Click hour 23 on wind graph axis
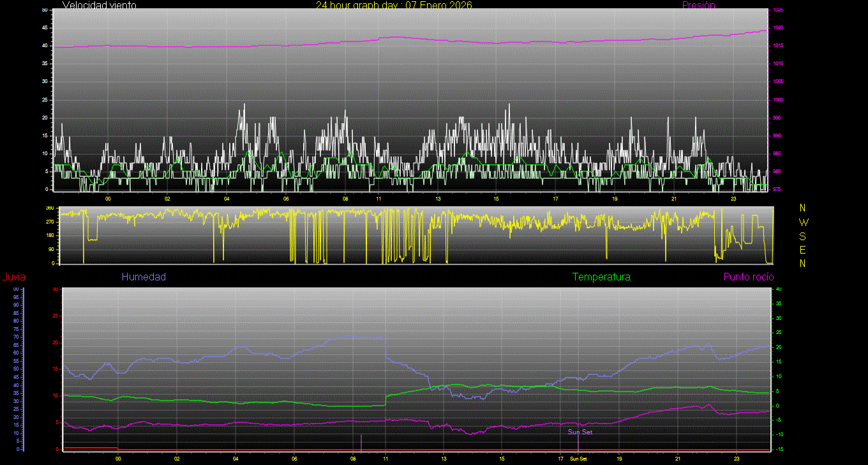 [733, 199]
